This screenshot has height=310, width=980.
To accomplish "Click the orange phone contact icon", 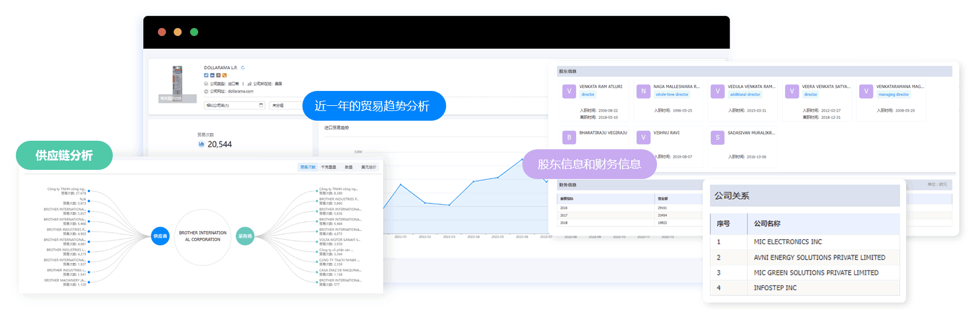I will (x=225, y=75).
